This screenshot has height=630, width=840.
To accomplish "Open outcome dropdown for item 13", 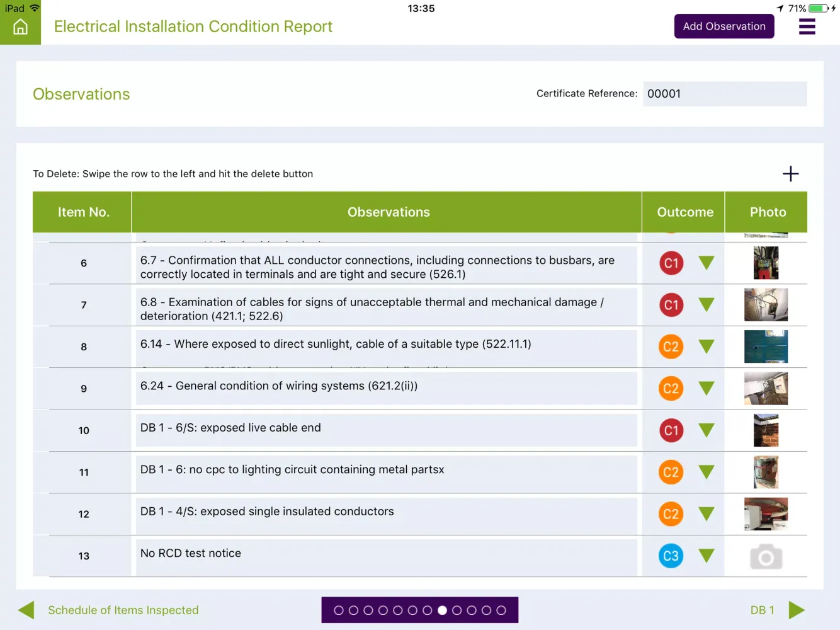I will click(x=707, y=556).
